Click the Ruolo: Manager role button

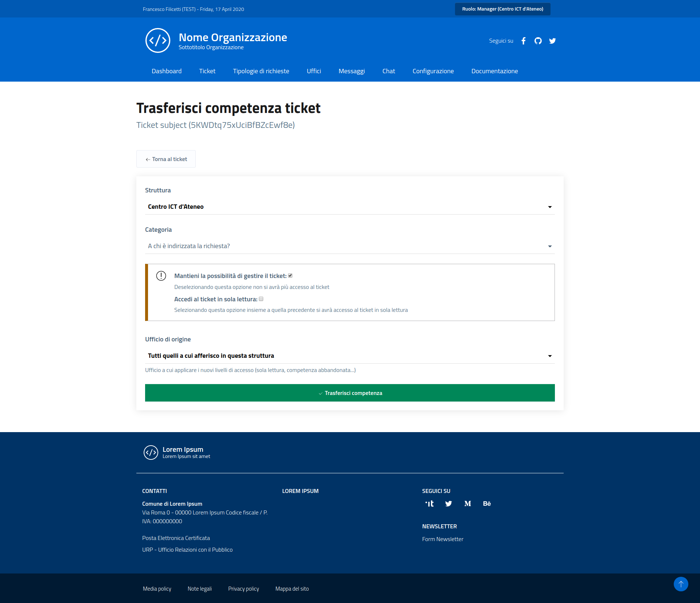pos(502,9)
